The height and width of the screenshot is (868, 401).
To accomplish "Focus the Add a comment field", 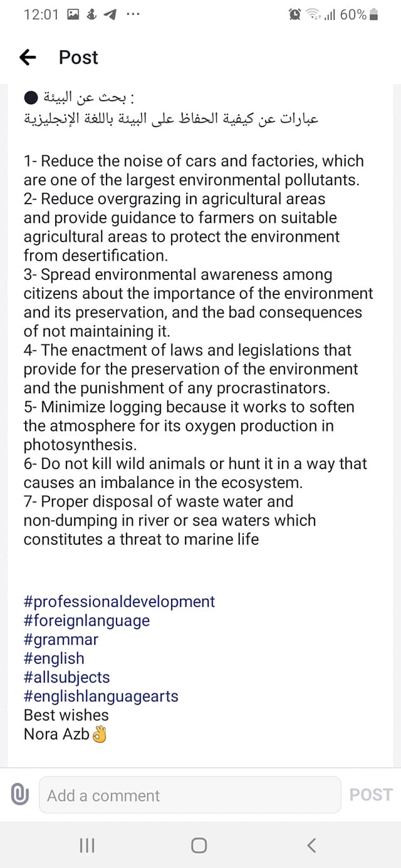I will pos(190,795).
